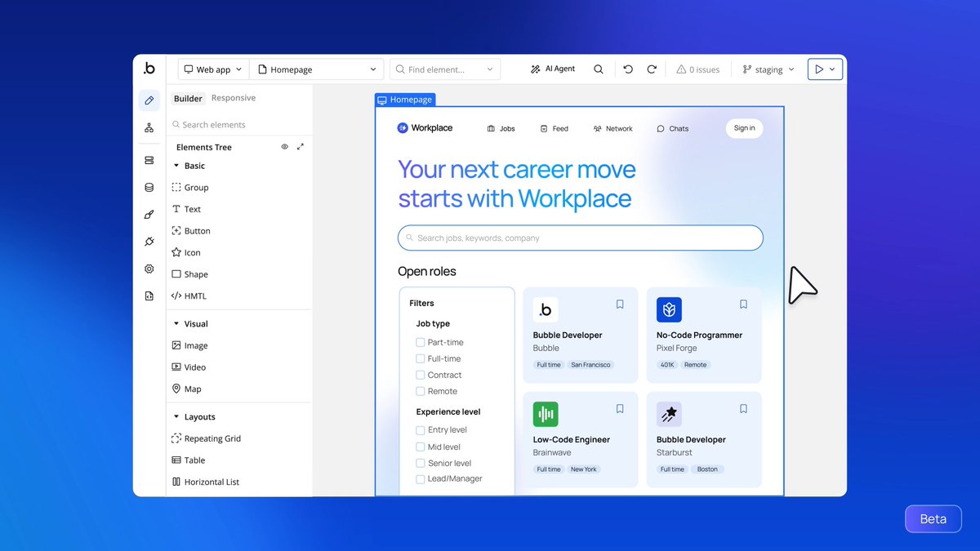Click the Beta badge button

point(933,519)
